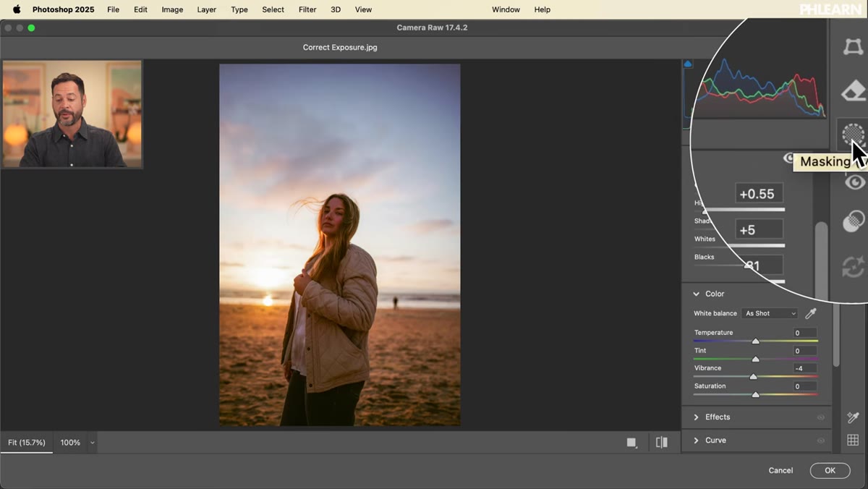Open the Presets overlapping circles icon
Viewport: 868px width, 489px height.
(854, 221)
